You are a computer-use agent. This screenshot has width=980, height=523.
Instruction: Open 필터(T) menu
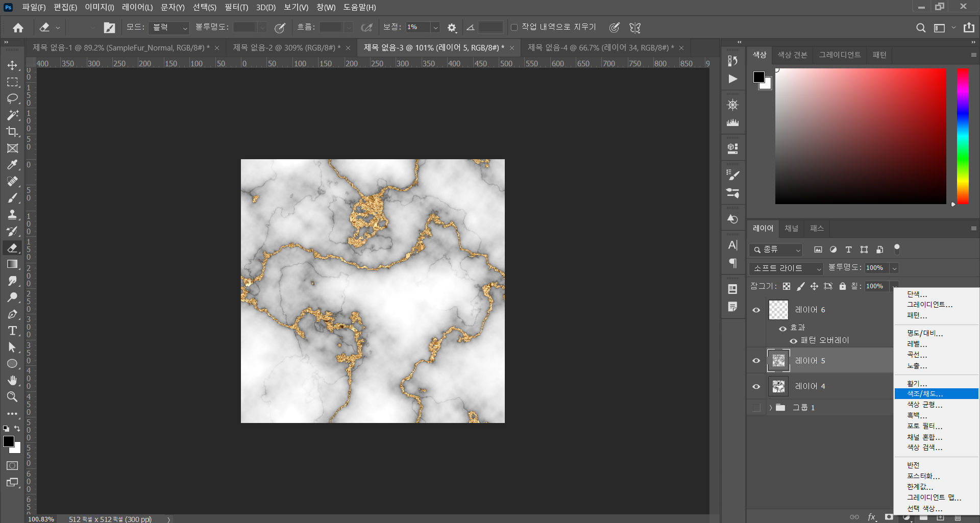coord(236,7)
